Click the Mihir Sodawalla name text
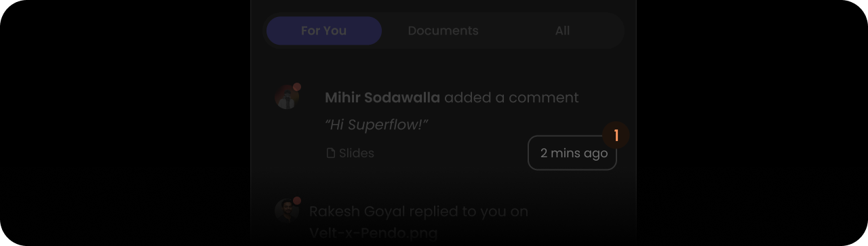 coord(382,98)
